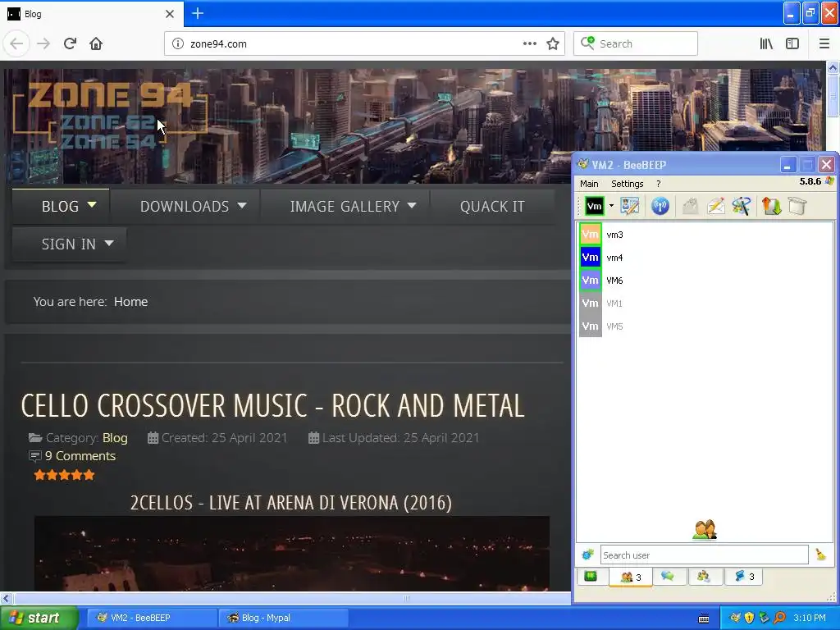Bookmark this page with the star icon
The width and height of the screenshot is (840, 630).
pos(553,43)
